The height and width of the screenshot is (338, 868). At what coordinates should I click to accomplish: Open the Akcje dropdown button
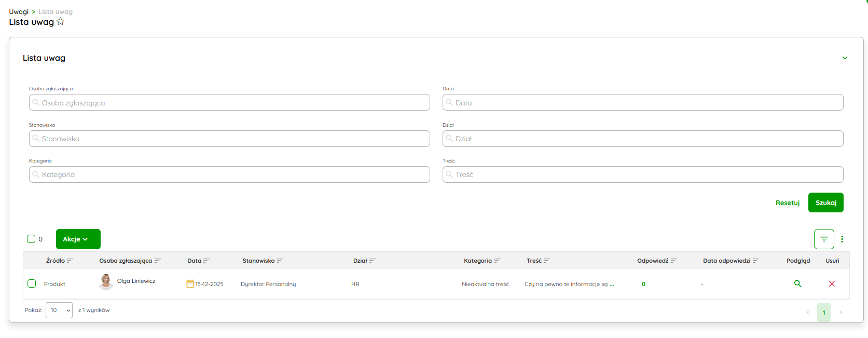[78, 239]
